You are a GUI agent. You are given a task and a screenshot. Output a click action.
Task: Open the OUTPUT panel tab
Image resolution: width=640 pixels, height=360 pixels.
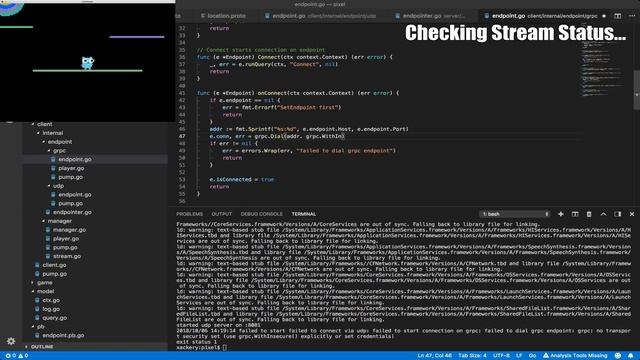click(222, 214)
